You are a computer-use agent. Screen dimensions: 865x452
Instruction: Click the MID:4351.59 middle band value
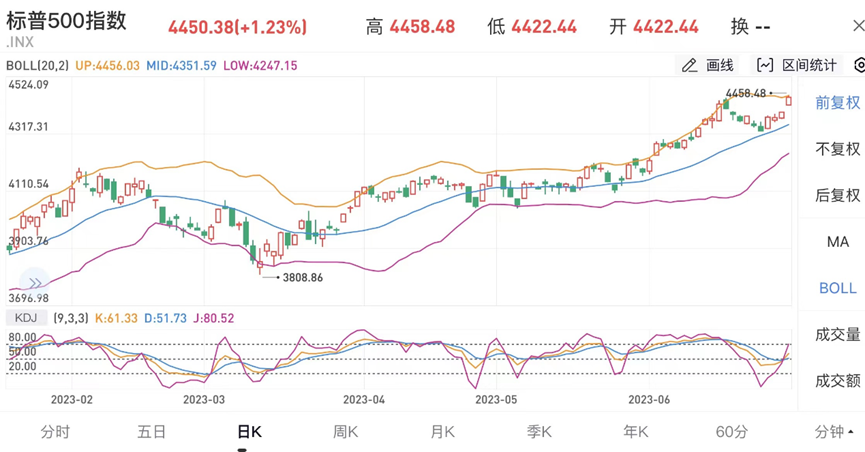pyautogui.click(x=181, y=66)
